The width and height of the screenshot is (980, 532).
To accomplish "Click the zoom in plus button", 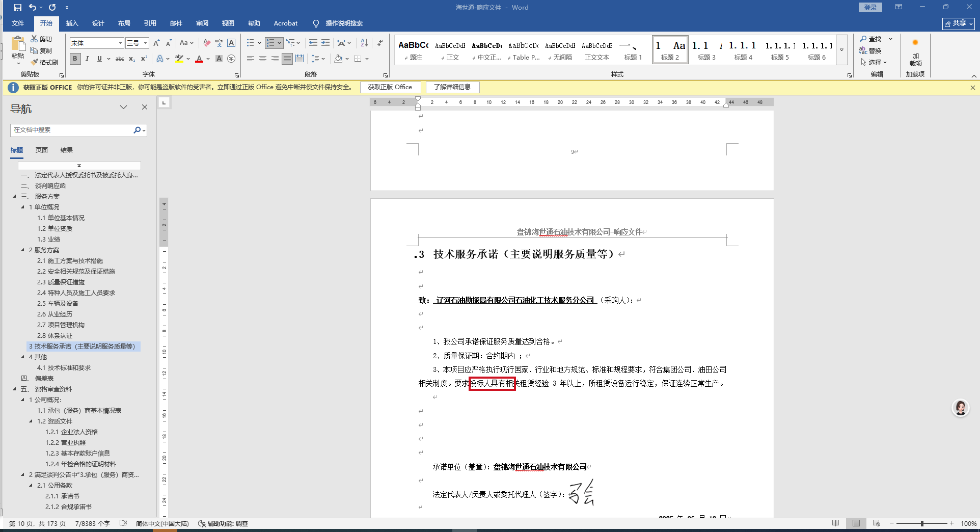I will (951, 523).
